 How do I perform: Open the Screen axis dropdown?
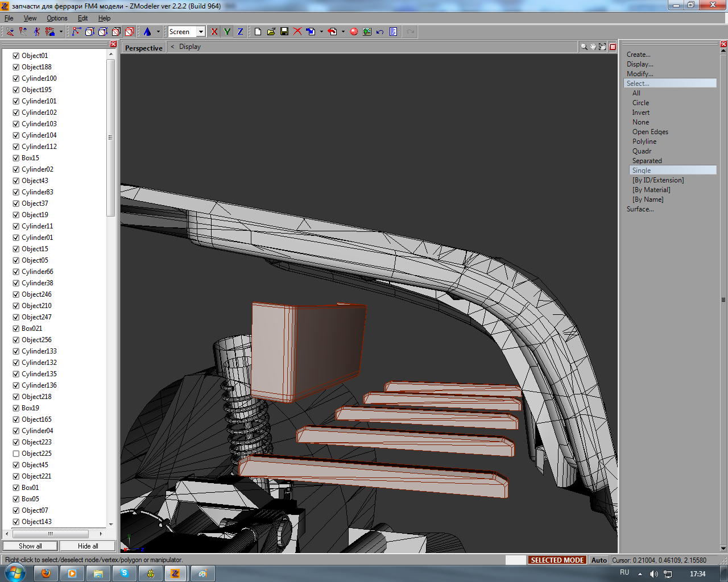click(x=201, y=32)
